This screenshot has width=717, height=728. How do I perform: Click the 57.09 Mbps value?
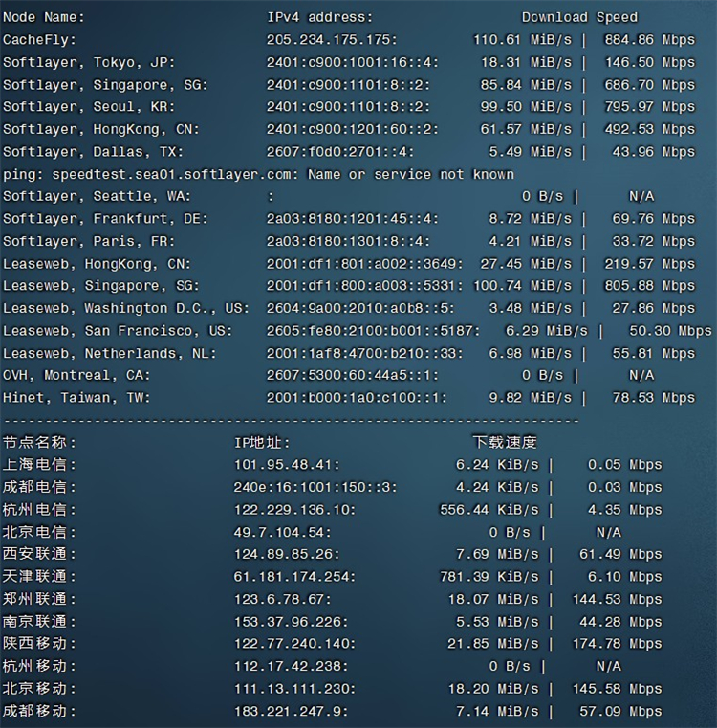(x=620, y=712)
